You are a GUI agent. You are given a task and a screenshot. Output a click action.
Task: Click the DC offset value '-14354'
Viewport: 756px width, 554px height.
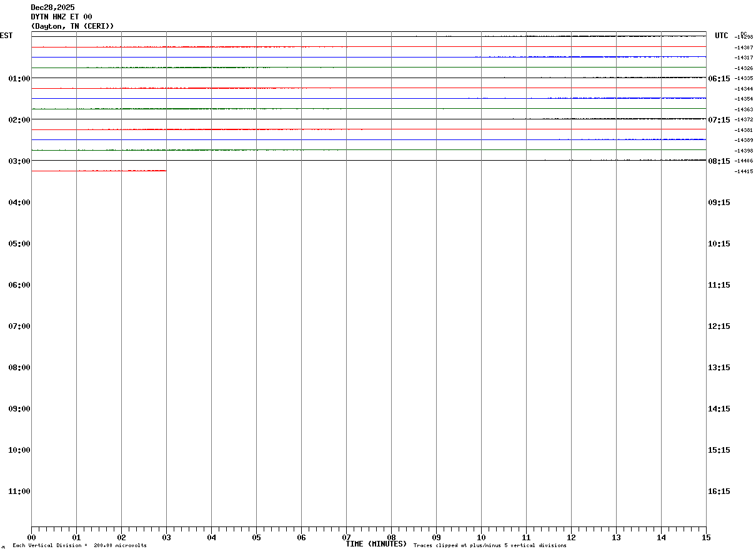coord(744,99)
